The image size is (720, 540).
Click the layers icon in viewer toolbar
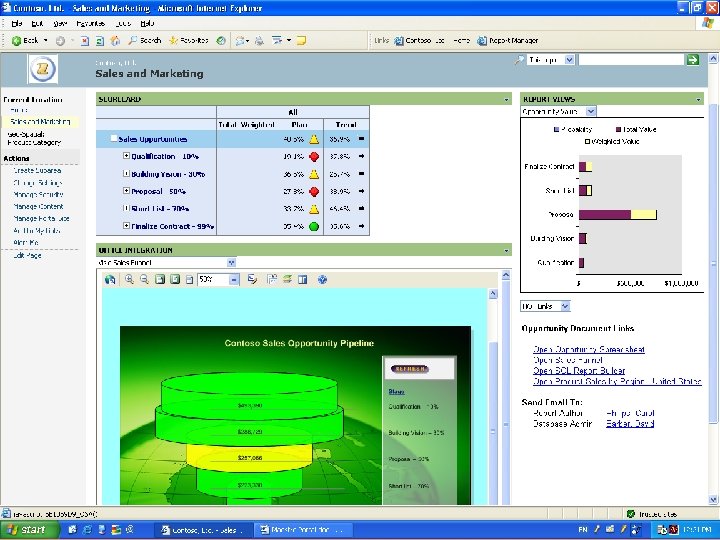point(287,279)
